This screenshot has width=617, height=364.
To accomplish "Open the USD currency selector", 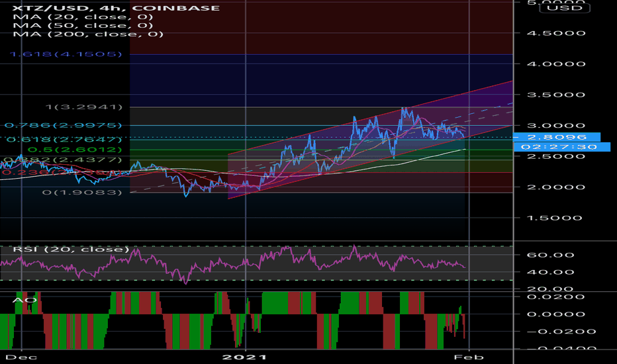I will [565, 8].
